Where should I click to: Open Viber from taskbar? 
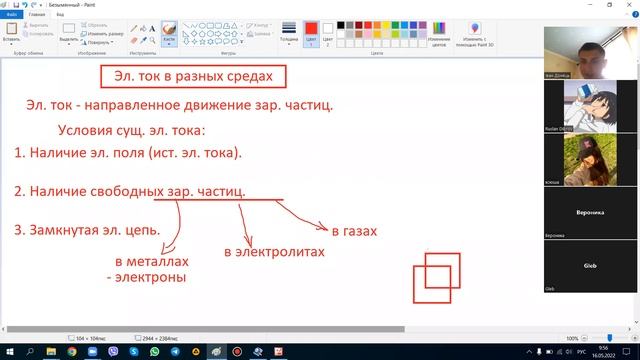pos(113,351)
